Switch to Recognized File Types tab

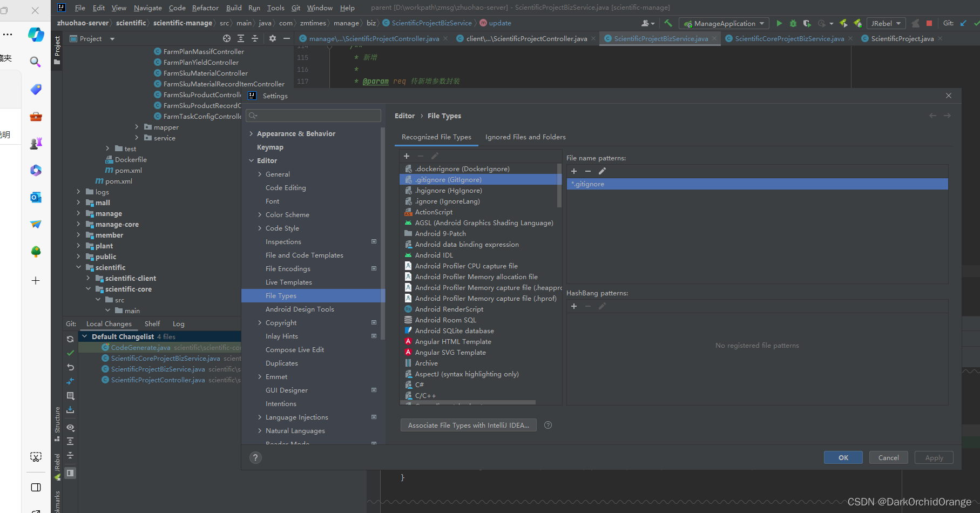436,137
